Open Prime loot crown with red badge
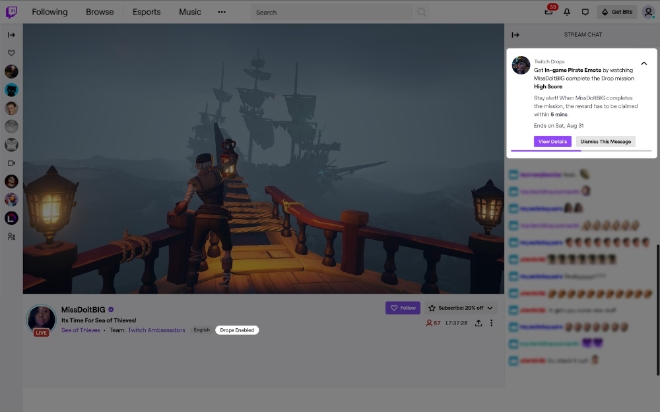This screenshot has width=660, height=412. [x=549, y=11]
